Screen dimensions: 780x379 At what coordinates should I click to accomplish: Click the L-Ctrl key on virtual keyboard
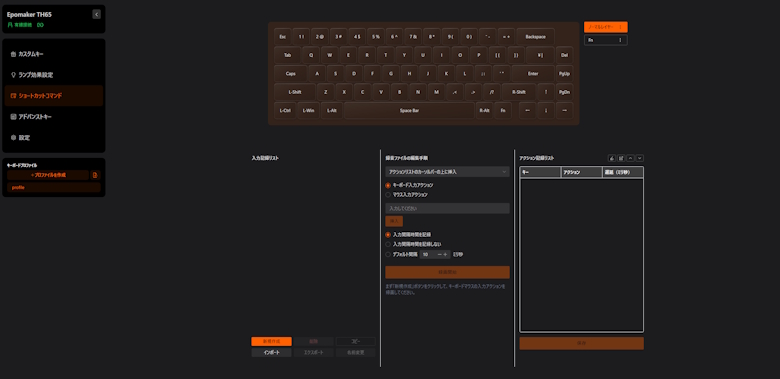(285, 110)
